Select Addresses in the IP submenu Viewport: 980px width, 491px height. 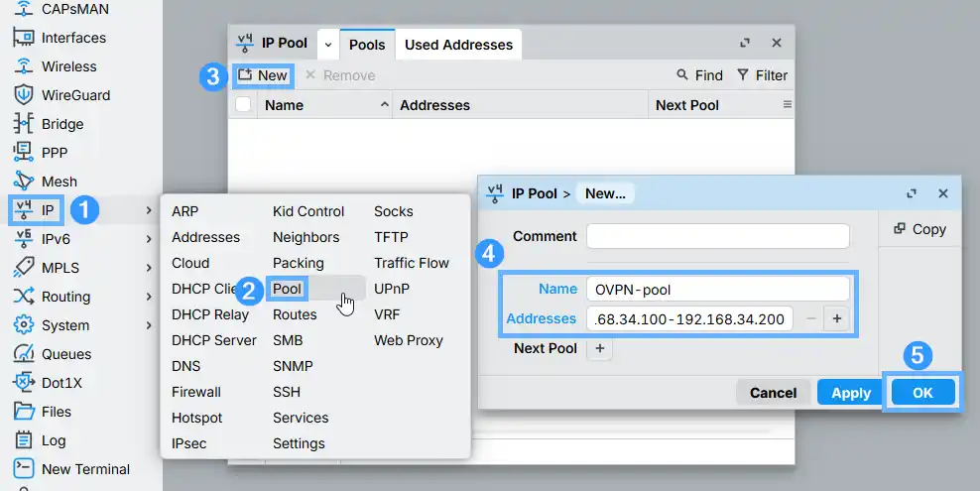click(205, 237)
